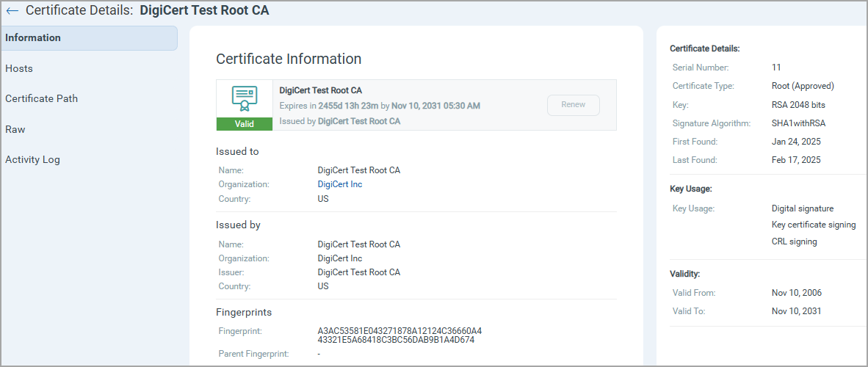Select the Digital signature key usage
The image size is (868, 367).
click(x=803, y=208)
